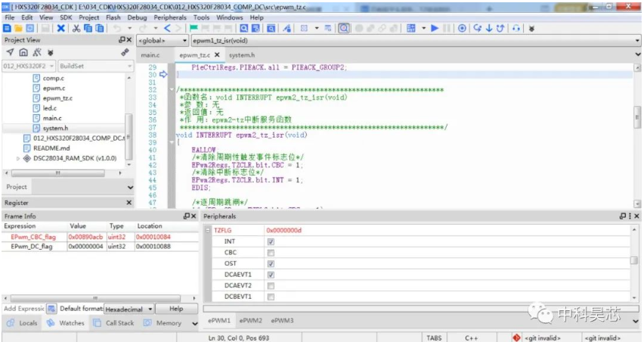The width and height of the screenshot is (644, 342).
Task: Click the Navigate Back arrow icon
Action: click(167, 28)
